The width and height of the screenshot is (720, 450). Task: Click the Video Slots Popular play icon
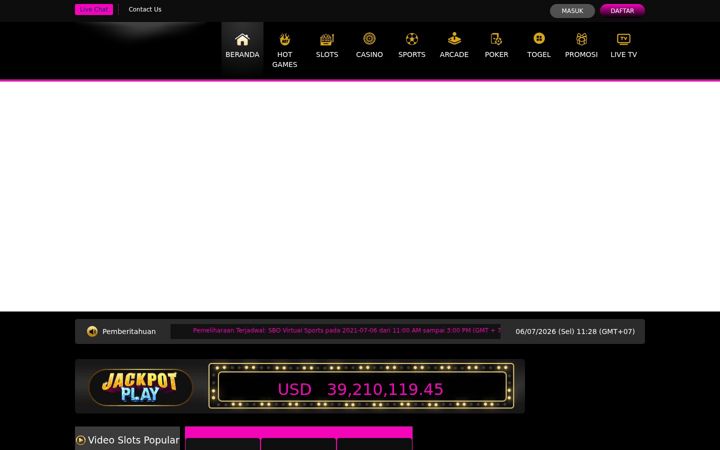(x=81, y=440)
